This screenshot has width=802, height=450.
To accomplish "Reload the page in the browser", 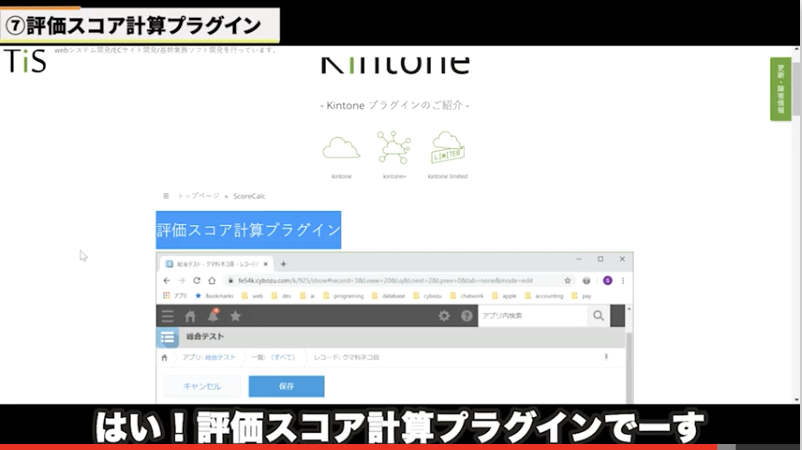I will coord(211,281).
